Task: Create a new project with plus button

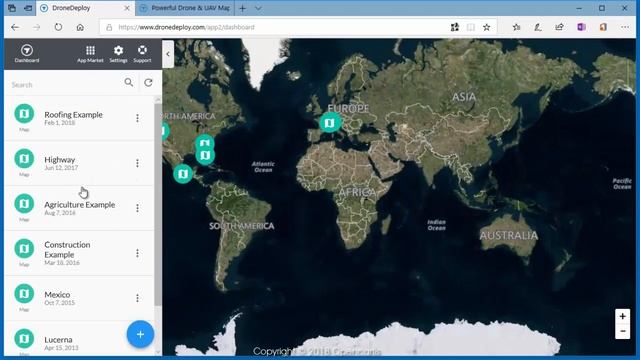Action: [140, 334]
